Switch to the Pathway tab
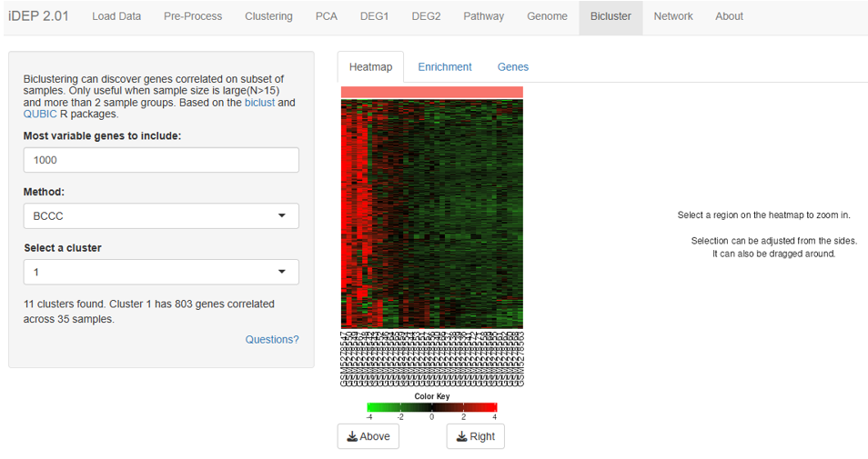868x459 pixels. pyautogui.click(x=483, y=16)
